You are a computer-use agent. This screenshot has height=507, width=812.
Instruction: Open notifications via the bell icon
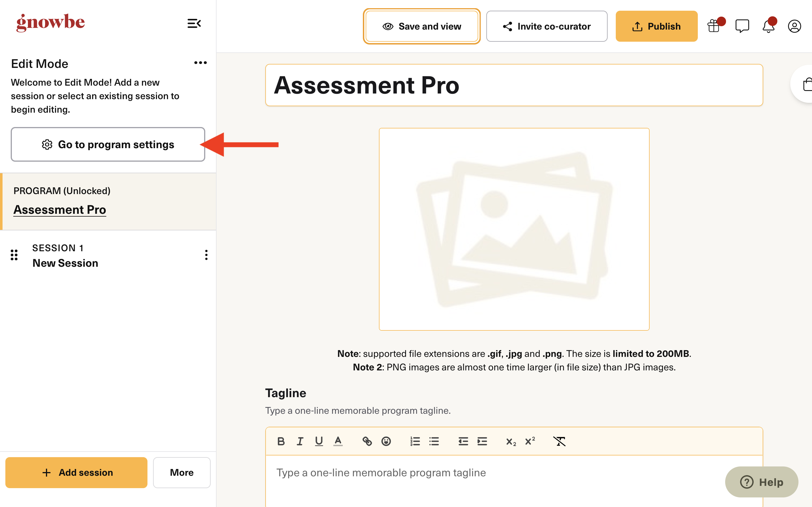[x=768, y=26]
